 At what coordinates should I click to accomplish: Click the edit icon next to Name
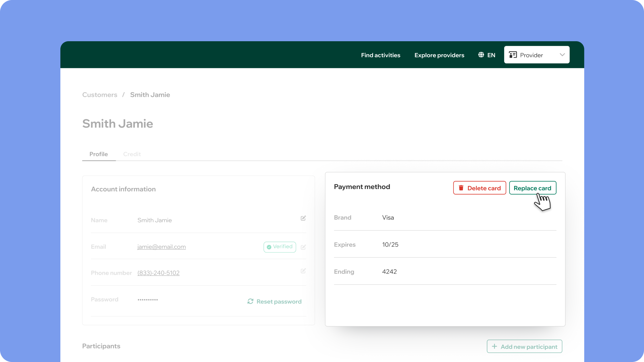(x=303, y=218)
